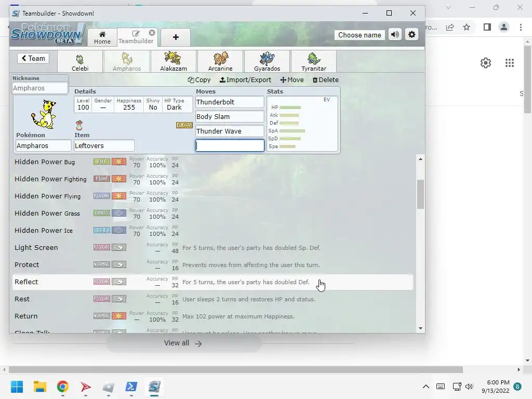The width and height of the screenshot is (532, 399).
Task: Click the Body Slam move field
Action: pyautogui.click(x=230, y=117)
